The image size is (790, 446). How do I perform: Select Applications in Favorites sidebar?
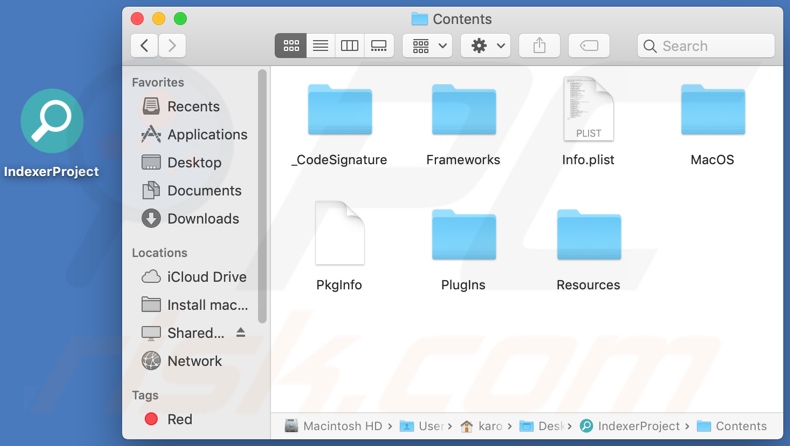click(x=206, y=134)
